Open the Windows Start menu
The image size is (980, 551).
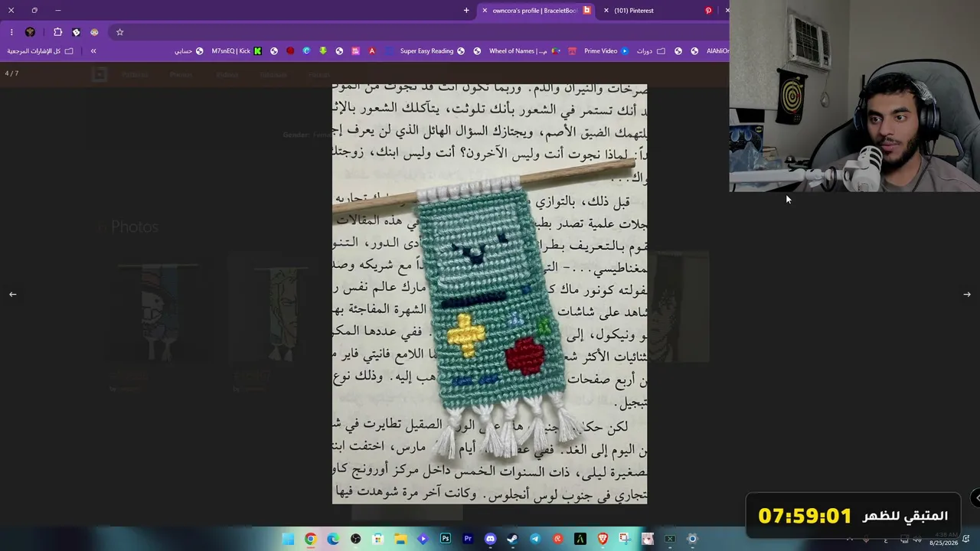pyautogui.click(x=288, y=539)
